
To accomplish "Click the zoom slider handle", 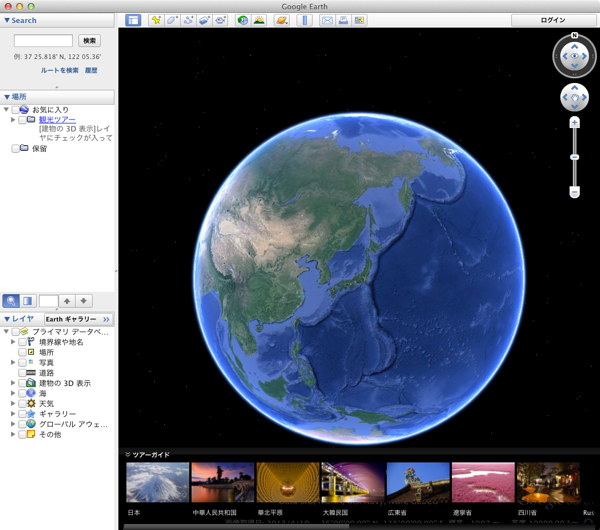I will pyautogui.click(x=574, y=157).
